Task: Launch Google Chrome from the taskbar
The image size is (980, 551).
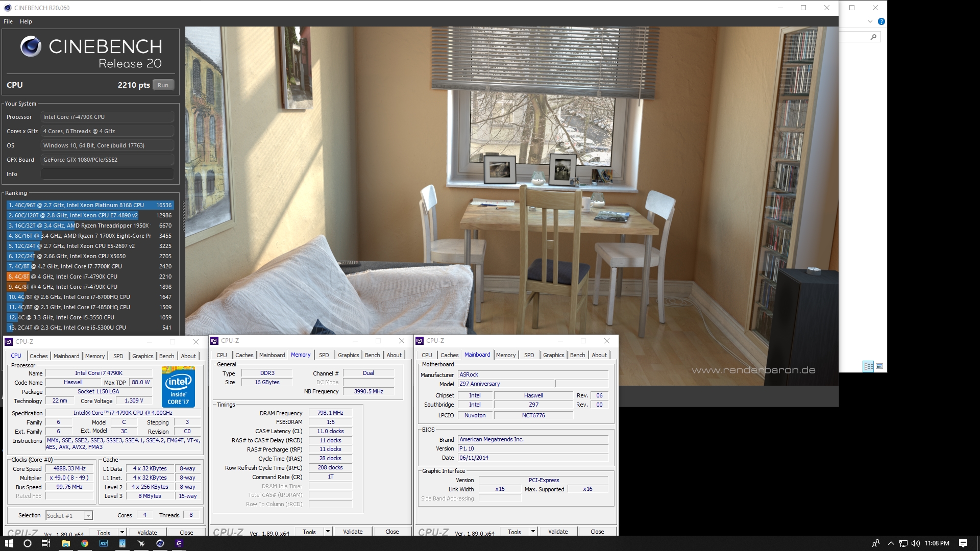Action: pyautogui.click(x=85, y=543)
